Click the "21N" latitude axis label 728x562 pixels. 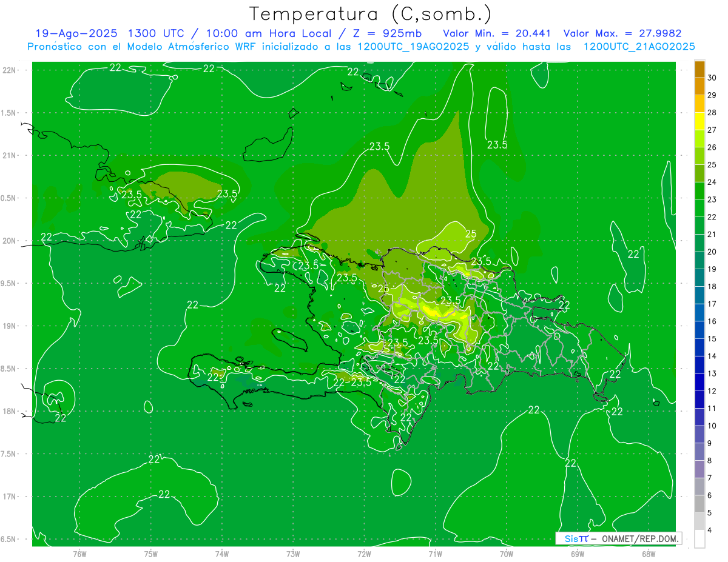(10, 155)
